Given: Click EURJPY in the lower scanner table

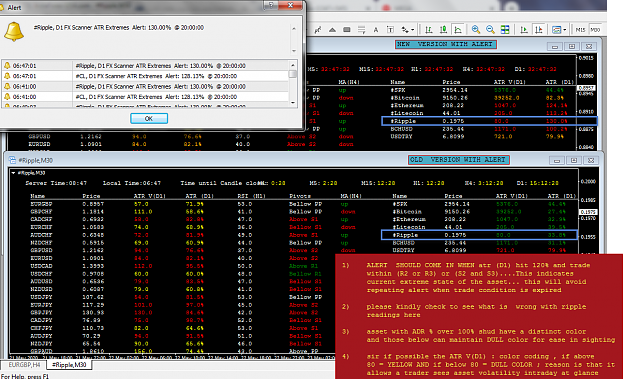Looking at the screenshot, I should point(41,305).
